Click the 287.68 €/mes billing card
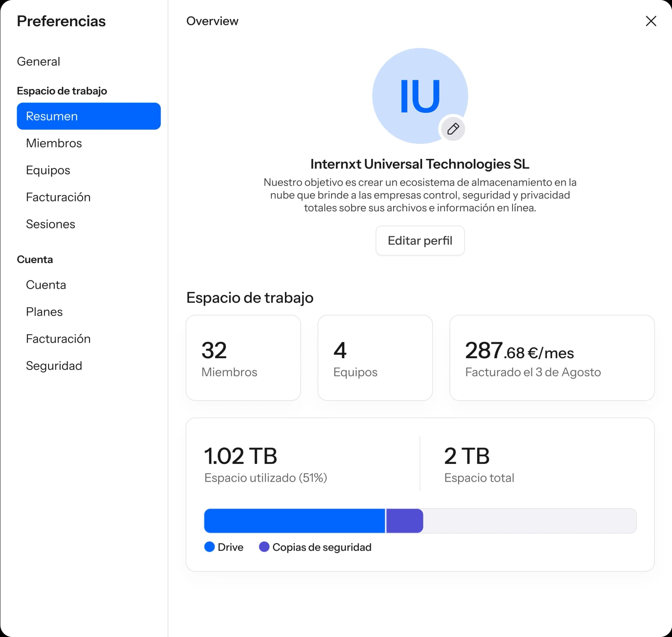The width and height of the screenshot is (672, 637). click(x=552, y=358)
